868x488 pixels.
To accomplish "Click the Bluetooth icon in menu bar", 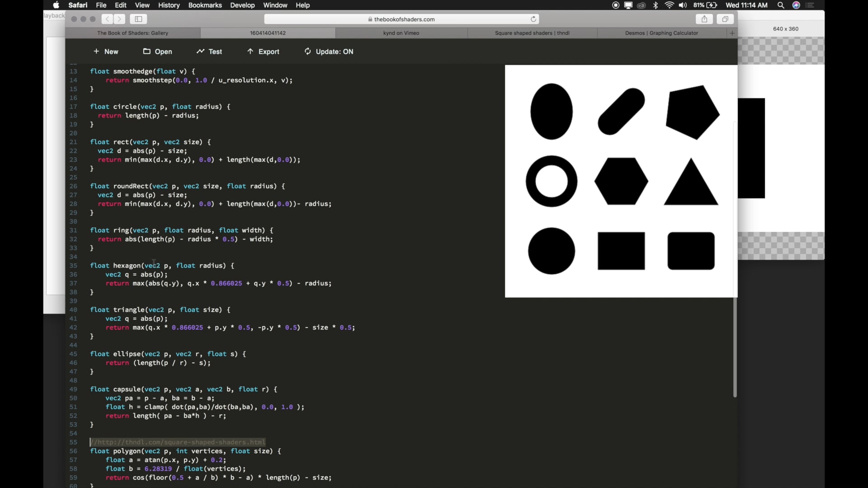I will [656, 5].
